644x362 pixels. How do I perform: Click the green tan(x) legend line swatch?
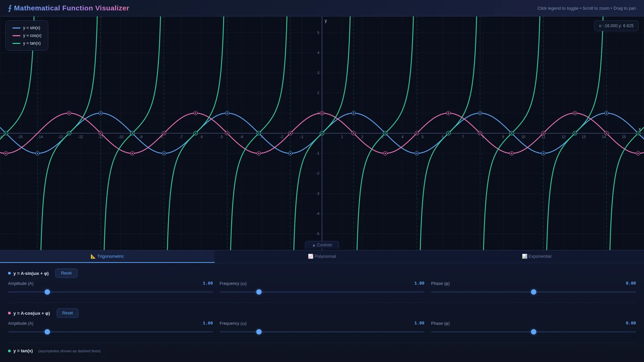coord(17,43)
